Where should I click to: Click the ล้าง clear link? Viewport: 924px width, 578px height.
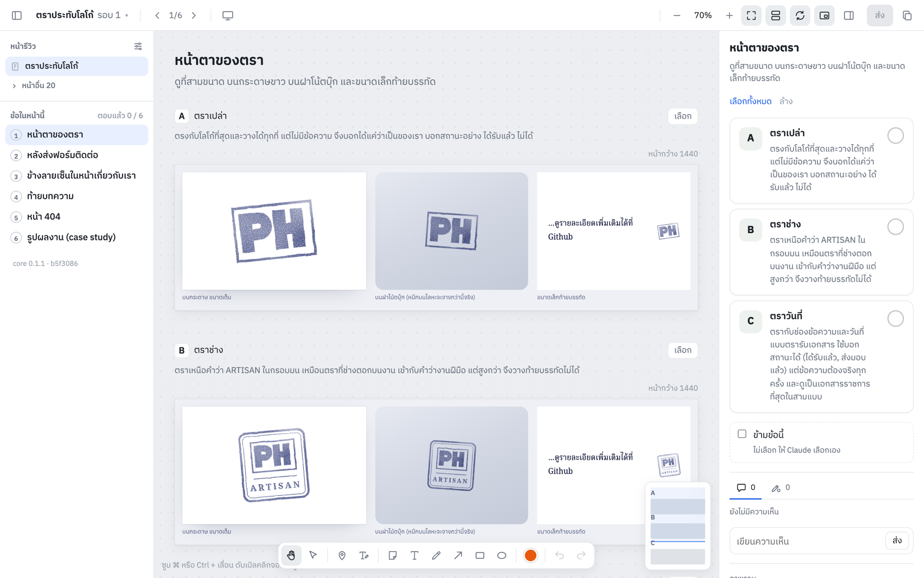coord(785,101)
